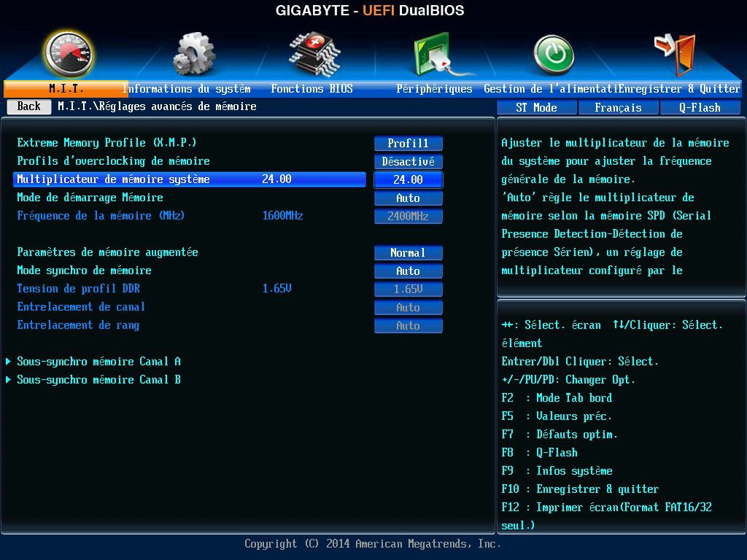The image size is (747, 560).
Task: Switch to Informations du système tab
Action: pyautogui.click(x=186, y=88)
